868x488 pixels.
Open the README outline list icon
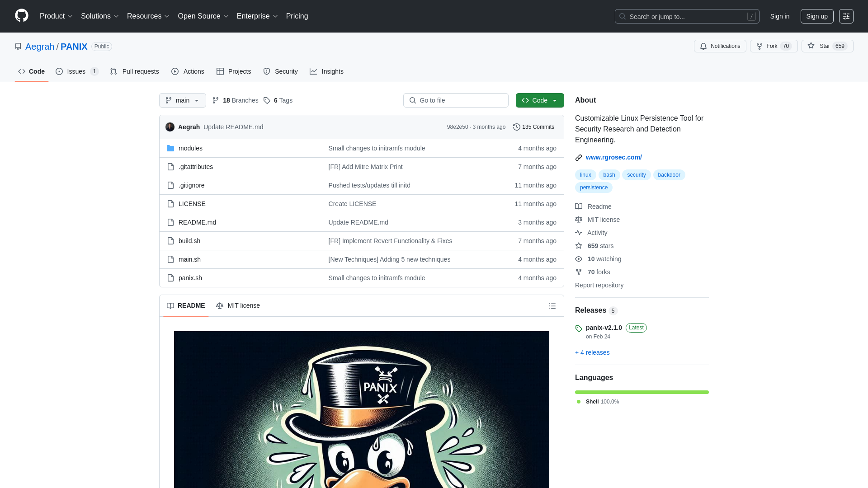pos(552,306)
